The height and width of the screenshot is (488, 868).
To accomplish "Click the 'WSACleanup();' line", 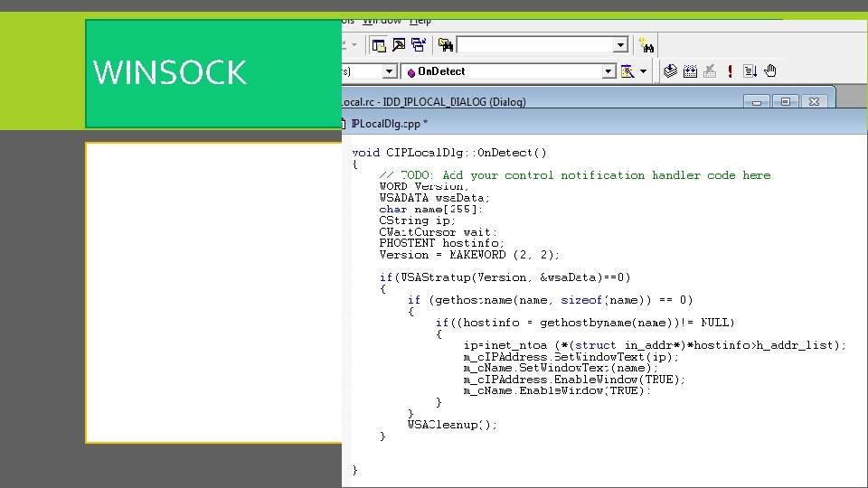I will click(x=452, y=425).
